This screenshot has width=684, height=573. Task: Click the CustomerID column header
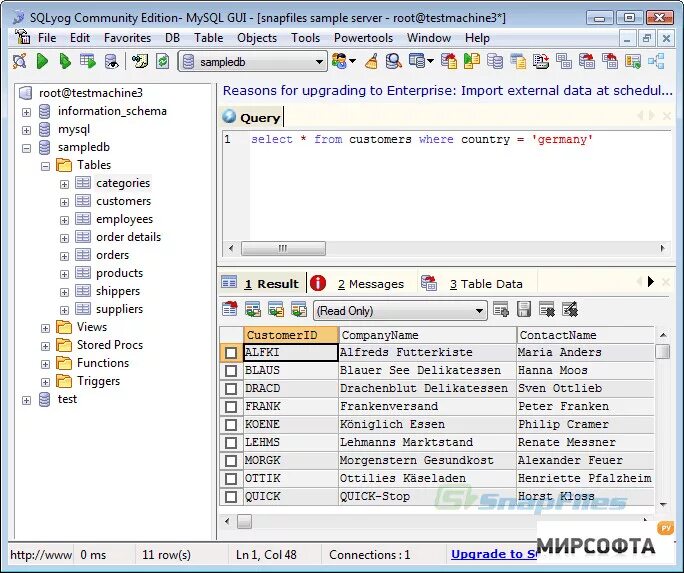point(291,335)
